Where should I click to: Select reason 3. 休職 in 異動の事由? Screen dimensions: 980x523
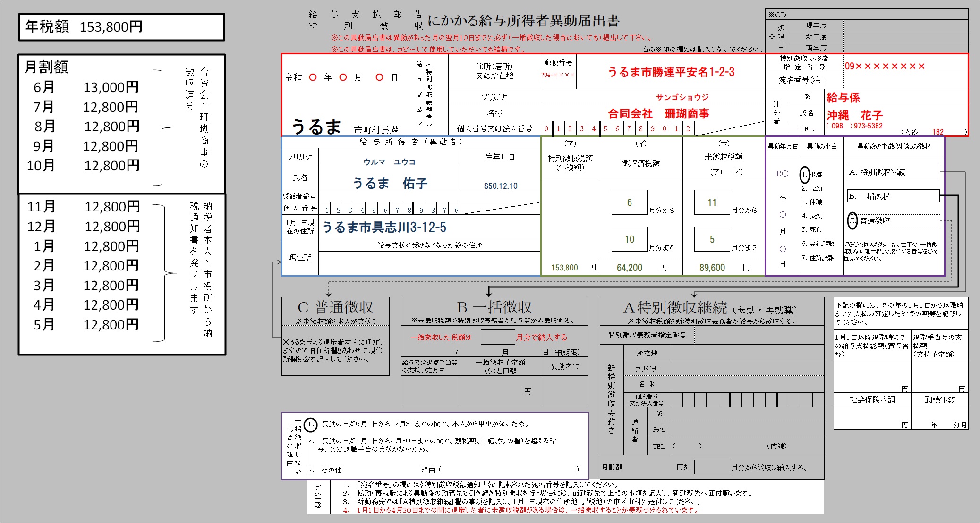[x=812, y=202]
